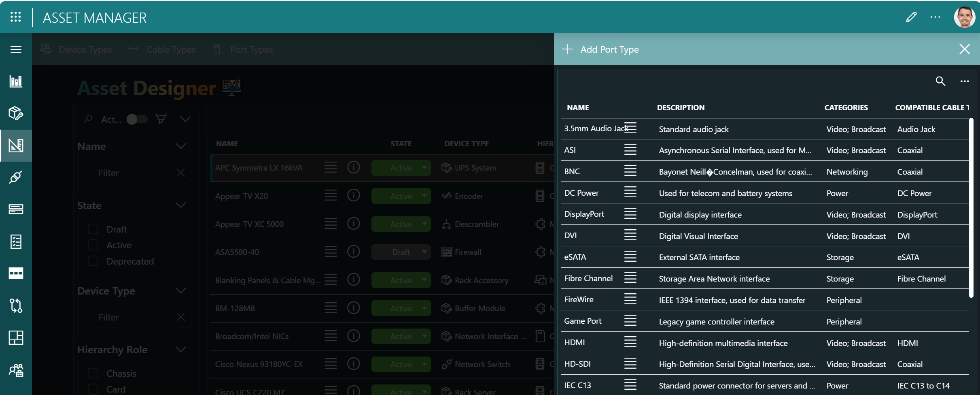
Task: Open the header more options ellipsis
Action: [x=935, y=17]
